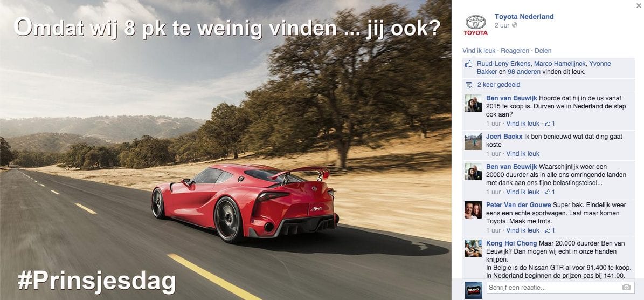
Task: Open Joeri Backx's profile picture
Action: tap(473, 141)
